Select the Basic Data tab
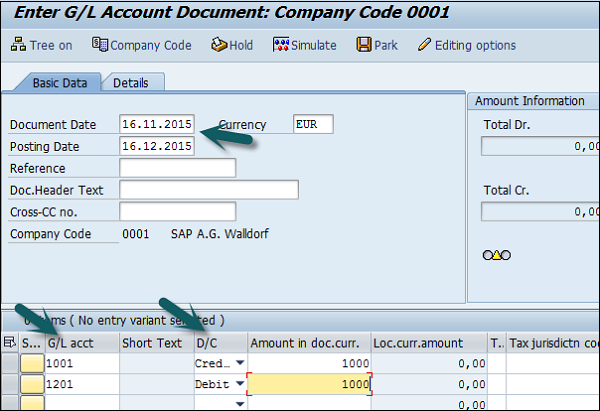Screen dimensions: 600x411 click(59, 83)
